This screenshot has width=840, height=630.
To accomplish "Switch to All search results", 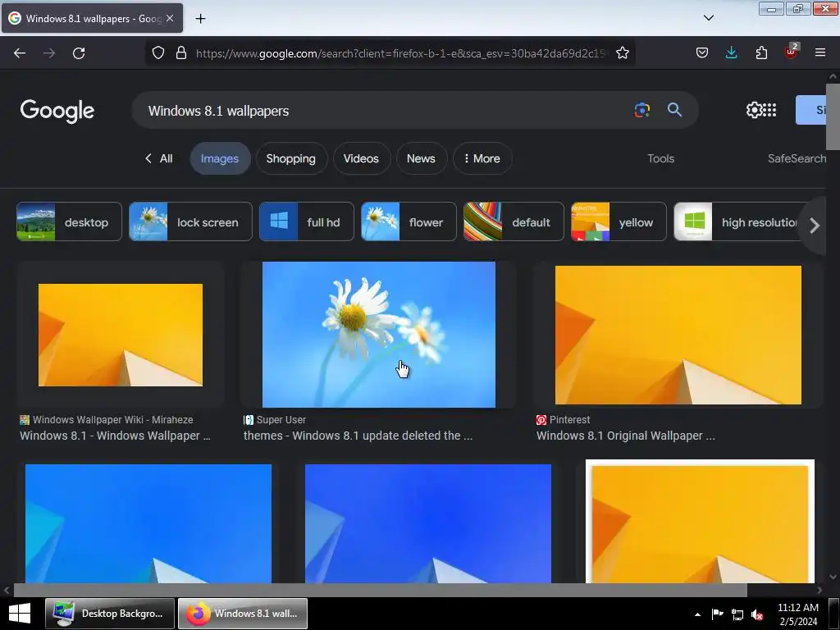I will tap(159, 158).
